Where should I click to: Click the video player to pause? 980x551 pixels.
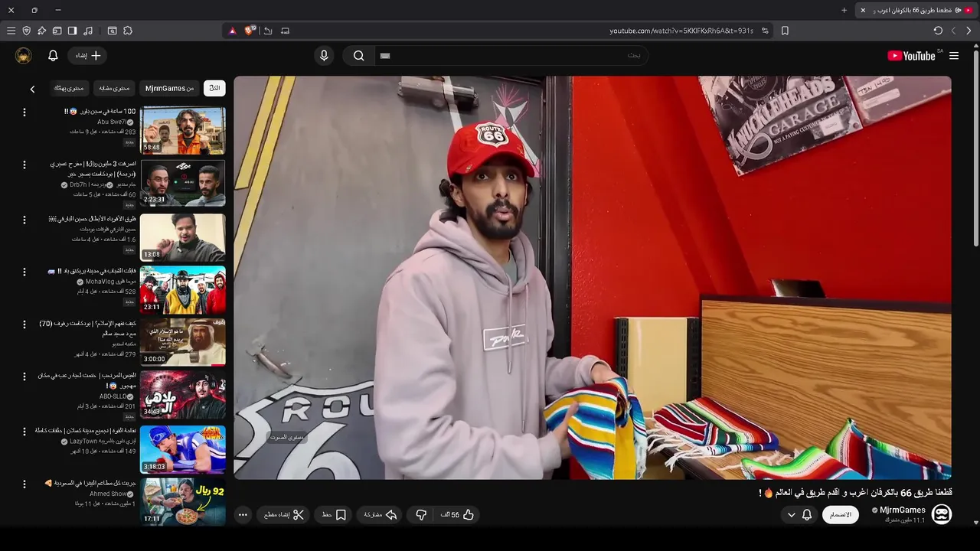[x=592, y=277]
